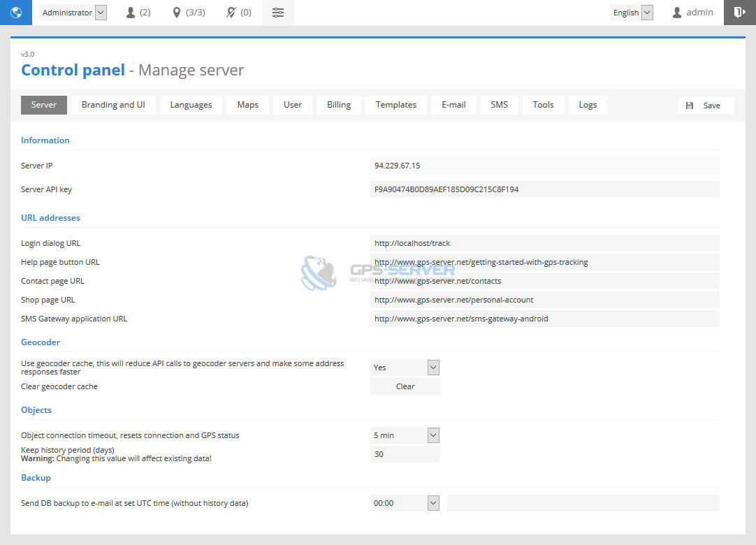Click the Save floppy disk icon
Image resolution: width=756 pixels, height=545 pixels.
click(690, 106)
